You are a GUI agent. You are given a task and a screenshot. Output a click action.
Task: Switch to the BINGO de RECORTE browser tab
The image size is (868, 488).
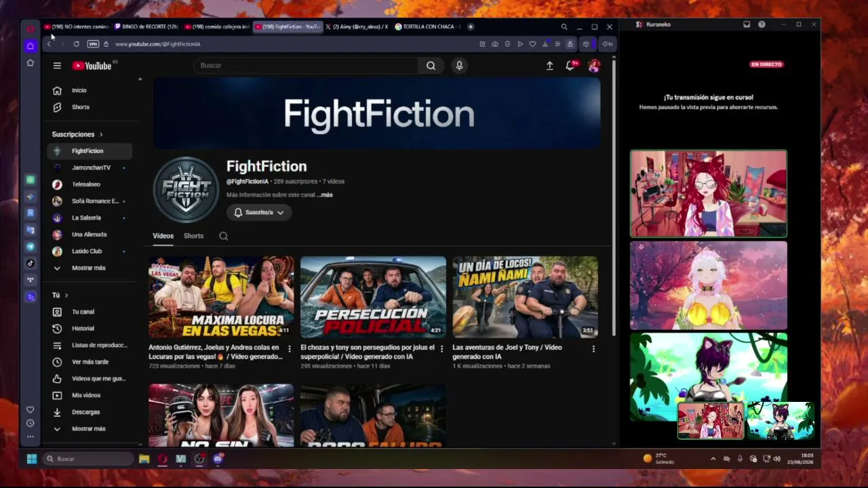[x=146, y=27]
